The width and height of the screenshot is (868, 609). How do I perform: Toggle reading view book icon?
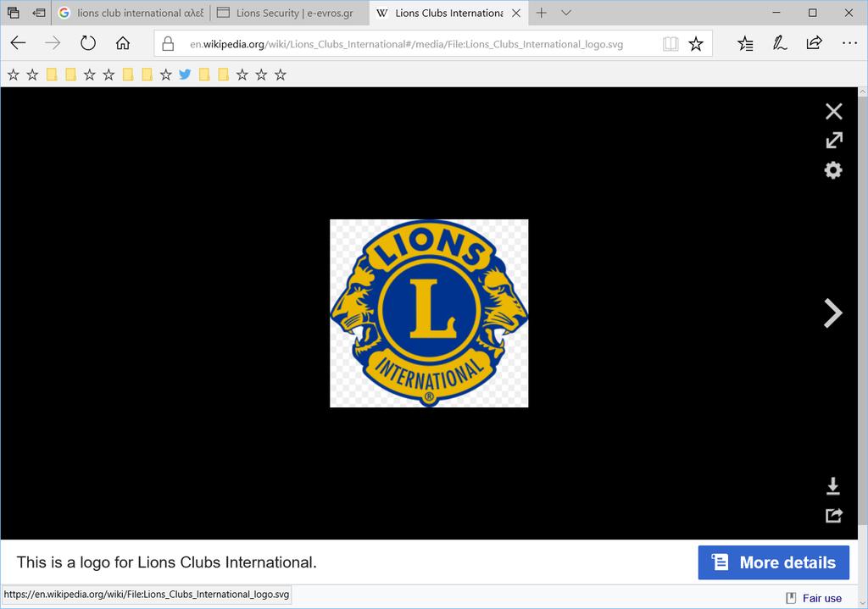(670, 44)
